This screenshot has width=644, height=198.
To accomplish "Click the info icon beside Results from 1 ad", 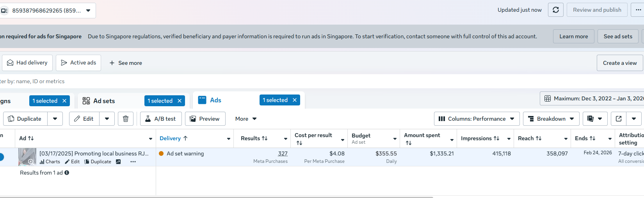I will click(x=67, y=173).
